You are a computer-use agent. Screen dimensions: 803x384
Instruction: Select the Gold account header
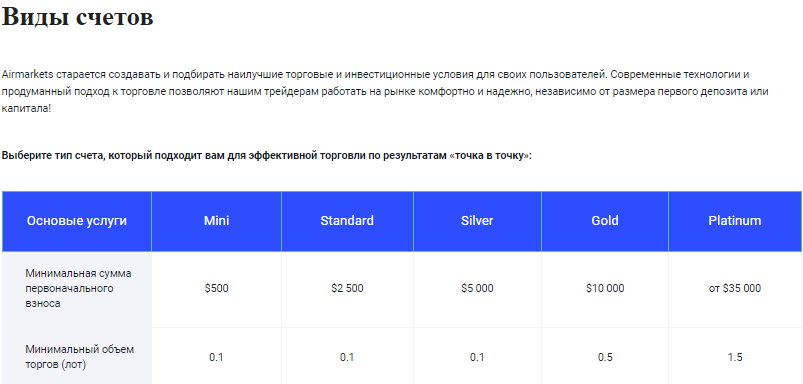605,221
